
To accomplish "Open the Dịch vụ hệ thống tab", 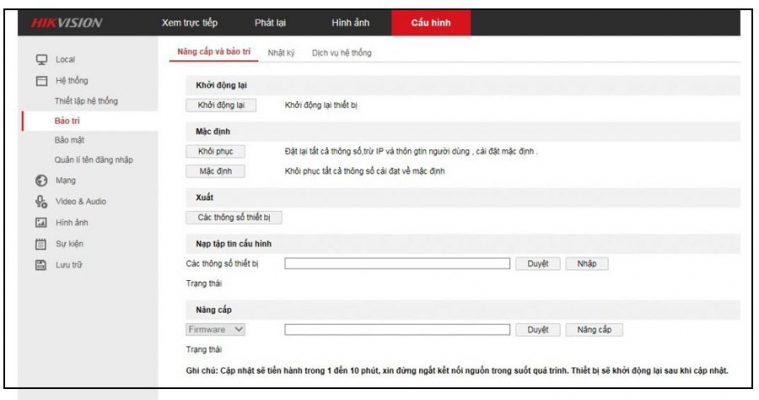I will coord(342,52).
